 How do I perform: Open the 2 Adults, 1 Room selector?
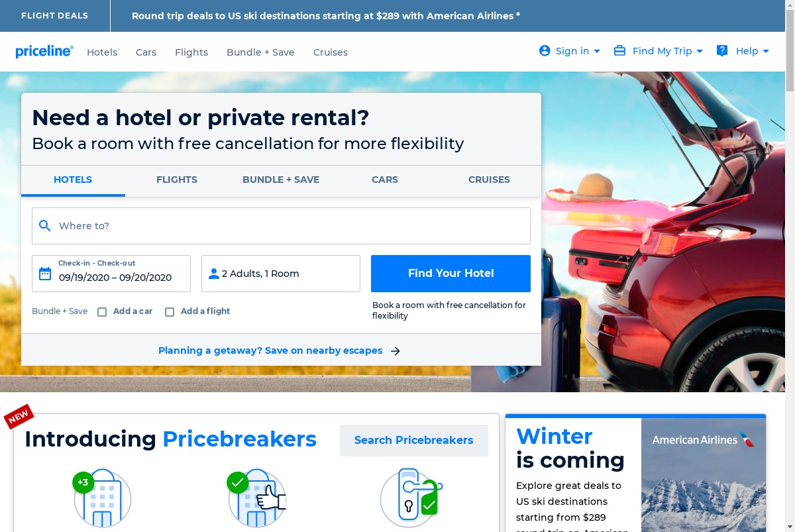click(281, 274)
